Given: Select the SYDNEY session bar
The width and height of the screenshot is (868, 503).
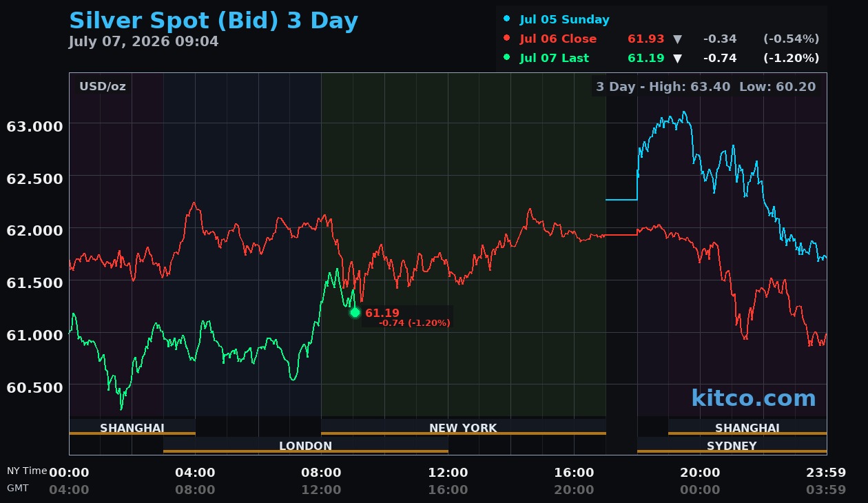Looking at the screenshot, I should click(732, 445).
